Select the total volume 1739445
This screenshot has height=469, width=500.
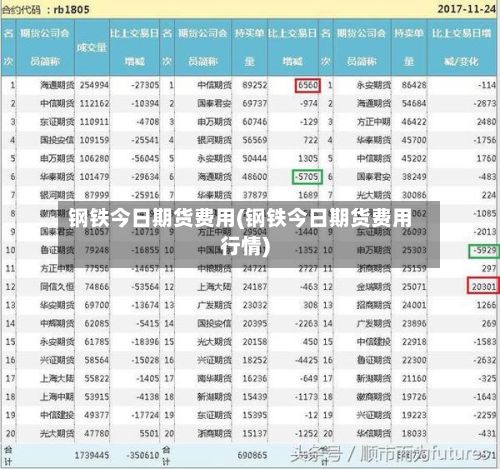tap(92, 455)
